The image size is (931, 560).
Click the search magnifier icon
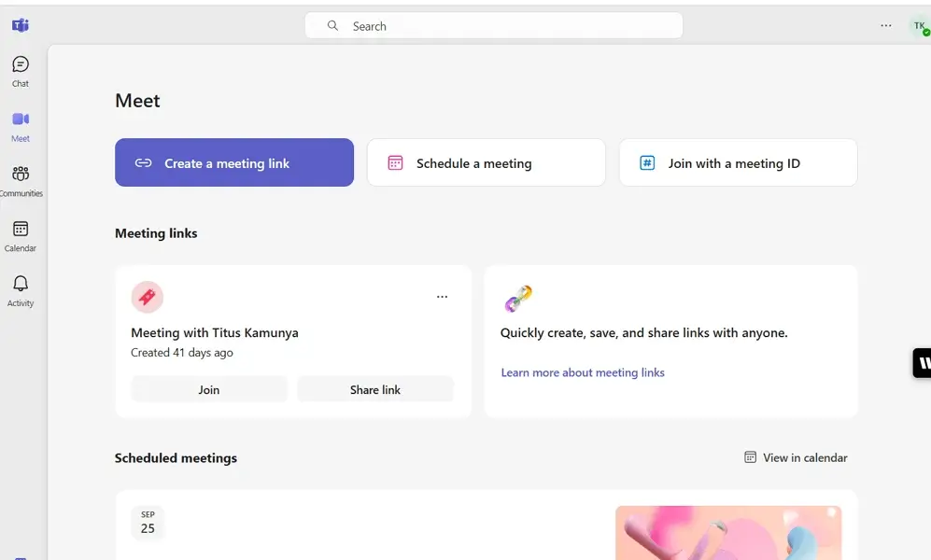tap(332, 25)
